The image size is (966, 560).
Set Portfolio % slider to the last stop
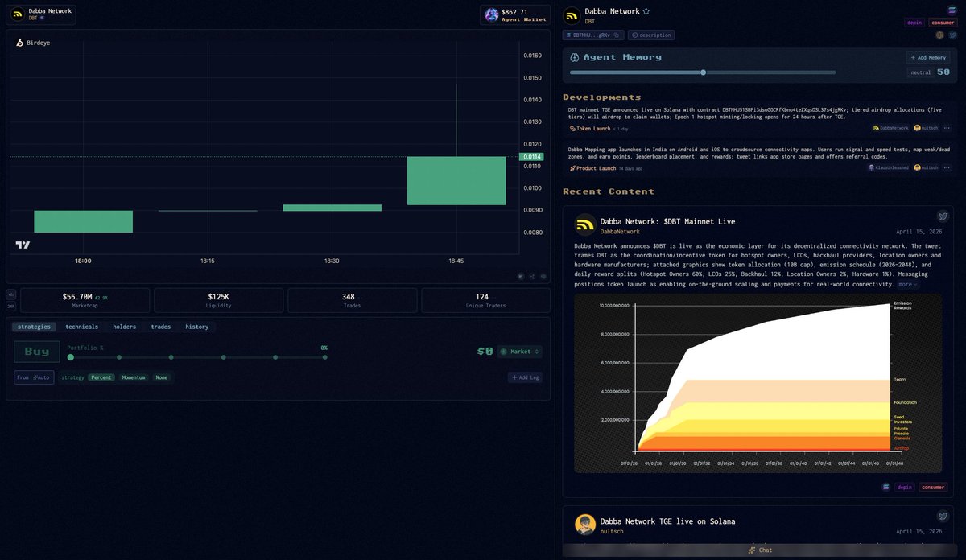coord(325,357)
